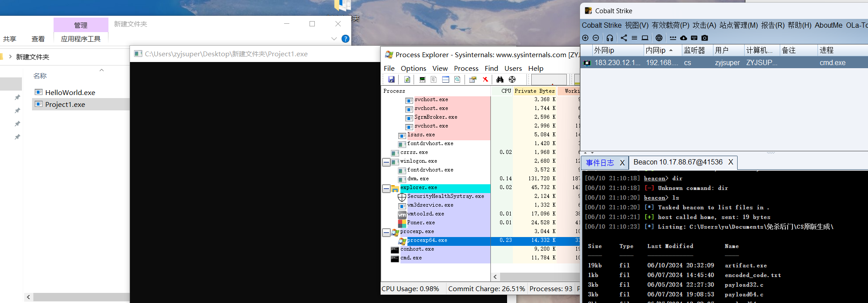The width and height of the screenshot is (868, 303).
Task: Open the Users menu in Process Explorer
Action: tap(513, 68)
